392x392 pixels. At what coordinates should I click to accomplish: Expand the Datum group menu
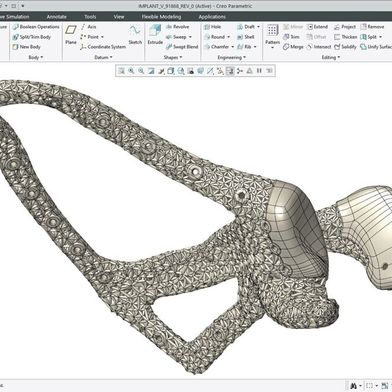[103, 57]
